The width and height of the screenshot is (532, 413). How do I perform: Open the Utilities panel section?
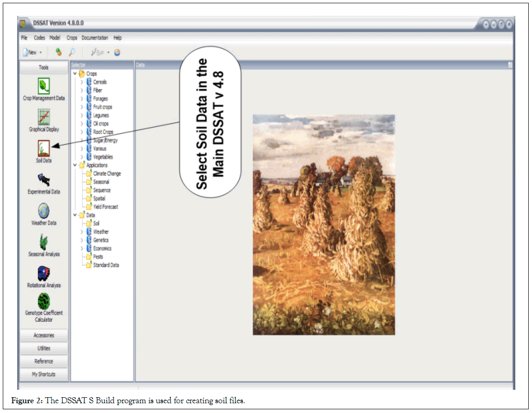tap(44, 348)
